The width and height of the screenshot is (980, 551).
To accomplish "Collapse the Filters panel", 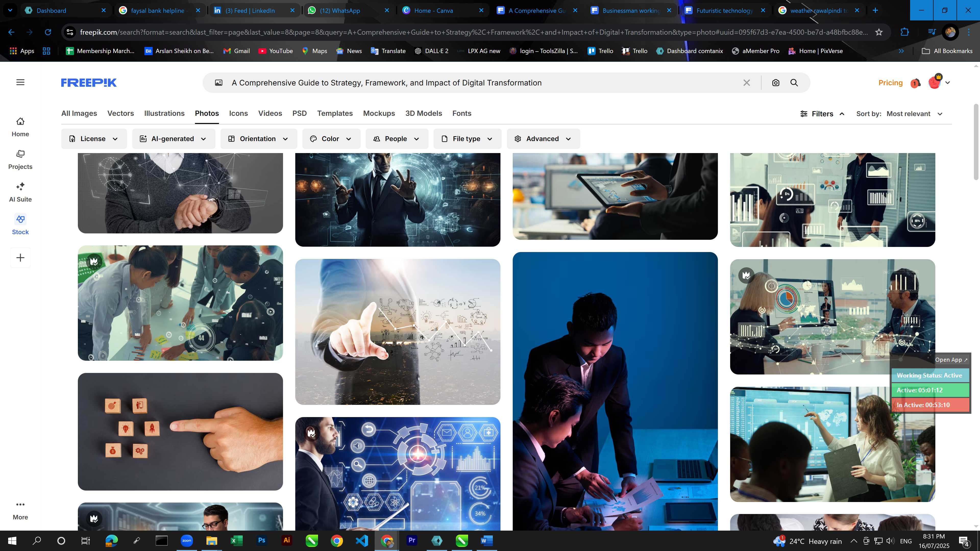I will (x=823, y=114).
